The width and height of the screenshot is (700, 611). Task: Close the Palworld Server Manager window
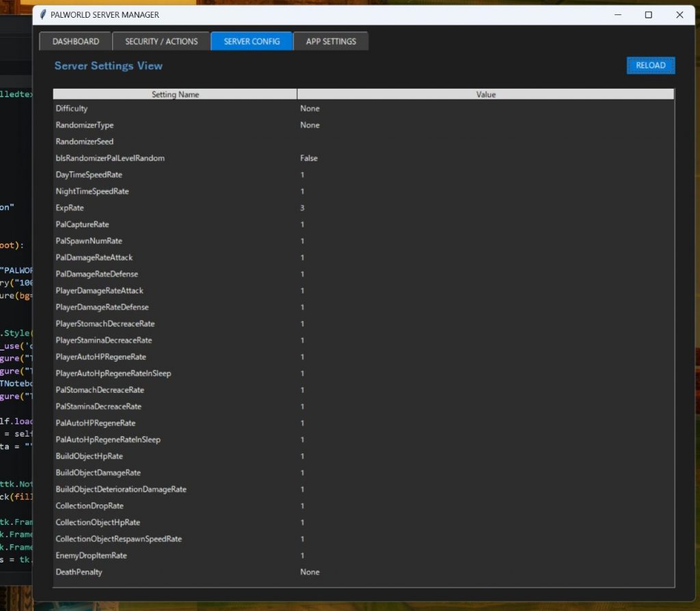click(x=679, y=15)
